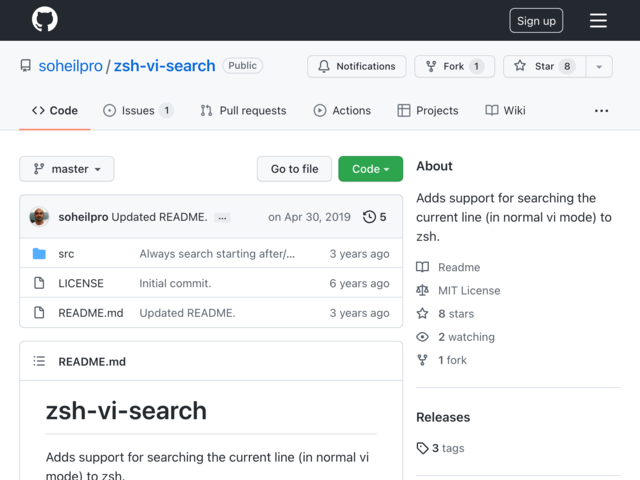The width and height of the screenshot is (640, 480).
Task: Star the repository
Action: pyautogui.click(x=544, y=66)
